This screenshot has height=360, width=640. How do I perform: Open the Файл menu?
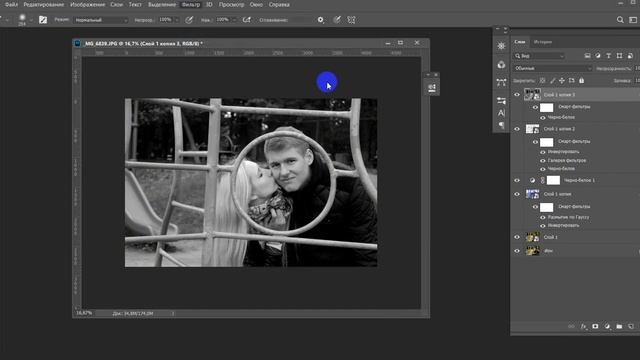click(11, 4)
